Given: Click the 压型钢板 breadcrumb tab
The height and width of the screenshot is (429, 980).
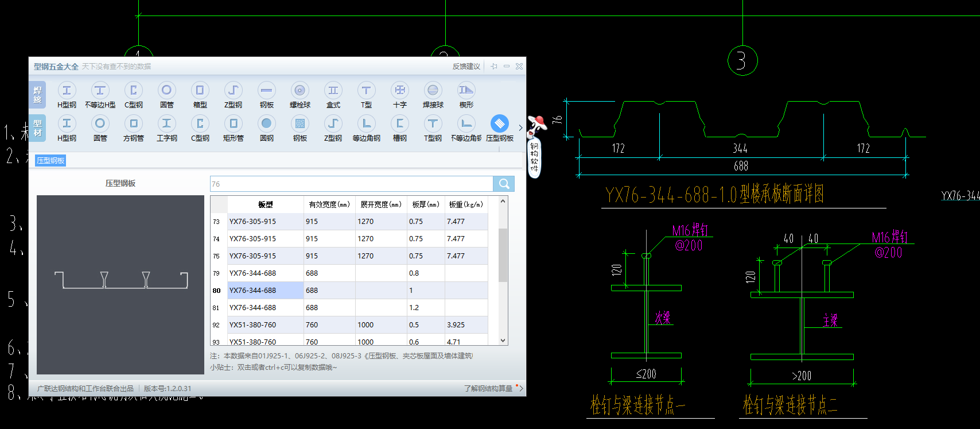Looking at the screenshot, I should coord(50,160).
